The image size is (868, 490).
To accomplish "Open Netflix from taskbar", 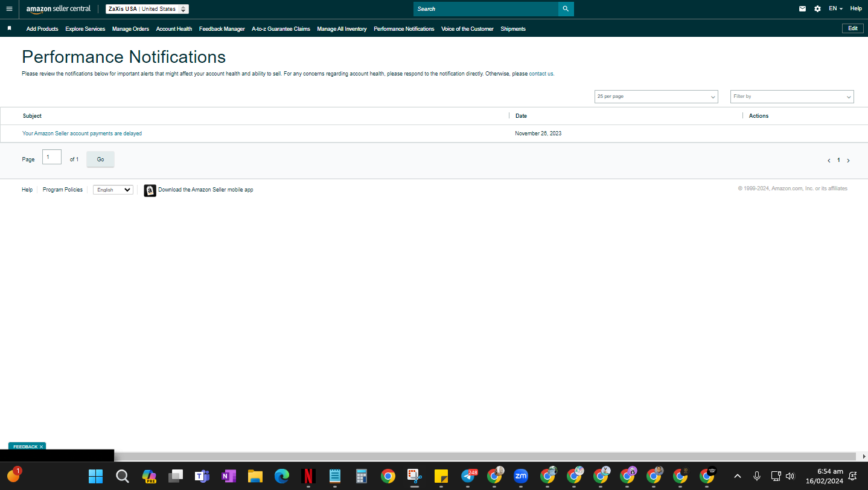I will pyautogui.click(x=308, y=476).
